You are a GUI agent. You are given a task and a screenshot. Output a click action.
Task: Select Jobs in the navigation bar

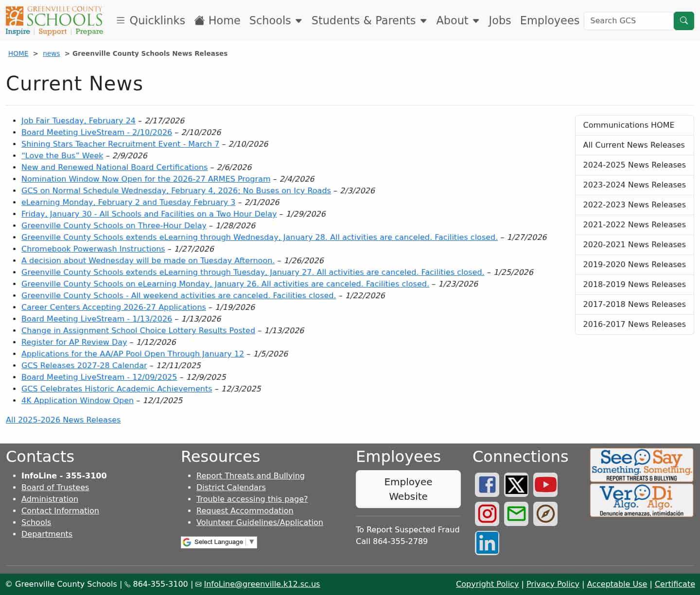500,20
